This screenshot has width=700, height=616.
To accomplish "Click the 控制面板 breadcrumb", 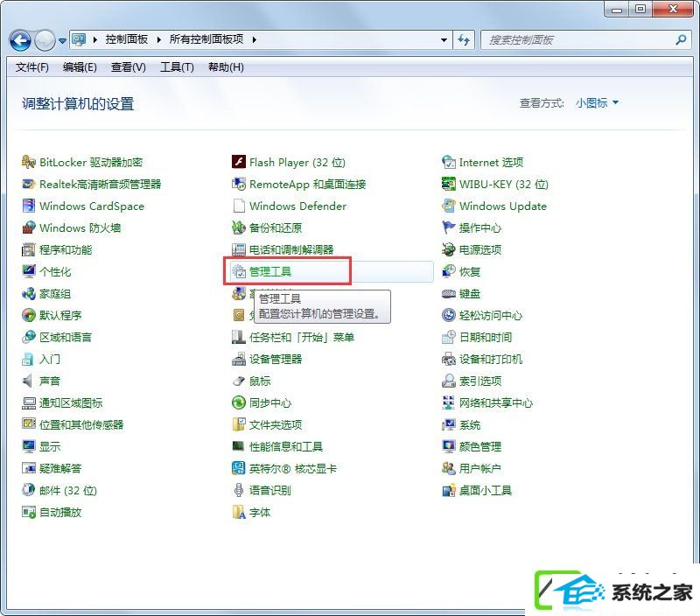I will (126, 39).
